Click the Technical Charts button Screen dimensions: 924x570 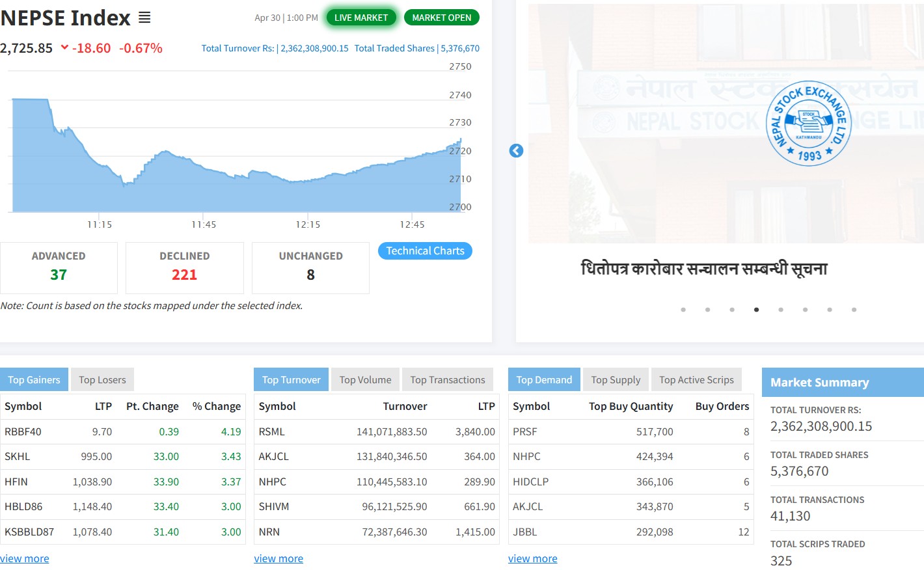(425, 251)
